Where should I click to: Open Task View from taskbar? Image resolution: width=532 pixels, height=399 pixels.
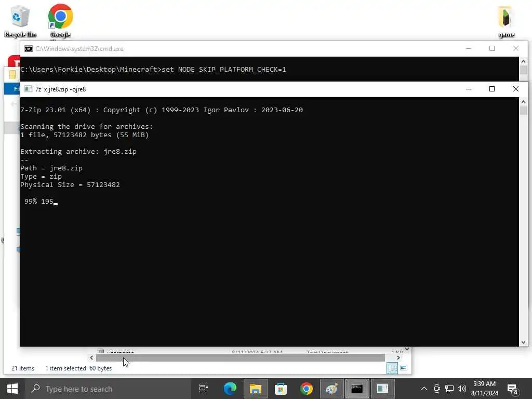[x=204, y=389]
